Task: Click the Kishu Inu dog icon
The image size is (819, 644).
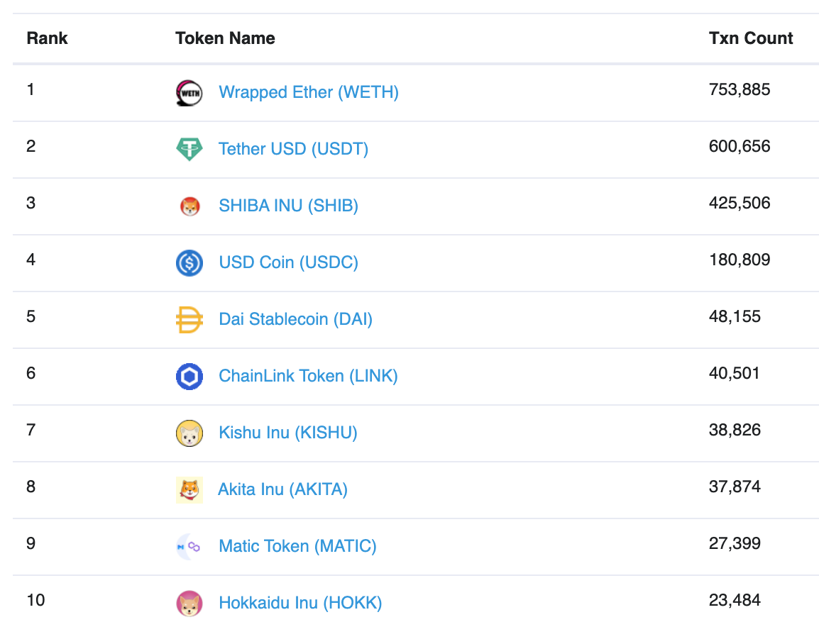Action: click(189, 433)
